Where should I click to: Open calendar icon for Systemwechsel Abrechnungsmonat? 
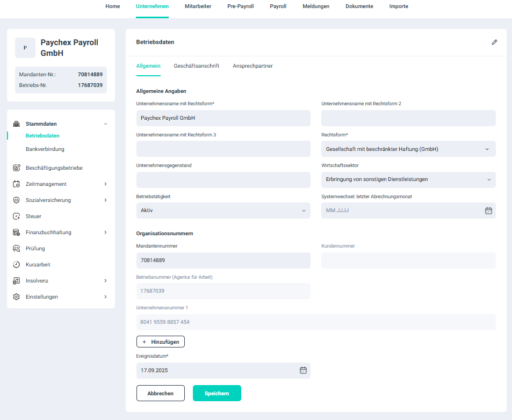[488, 211]
